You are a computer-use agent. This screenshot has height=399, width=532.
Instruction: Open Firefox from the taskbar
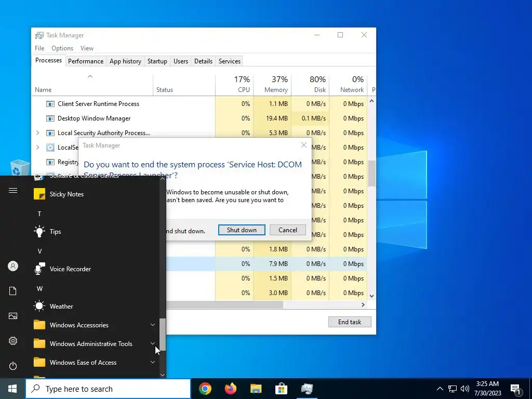pyautogui.click(x=230, y=389)
